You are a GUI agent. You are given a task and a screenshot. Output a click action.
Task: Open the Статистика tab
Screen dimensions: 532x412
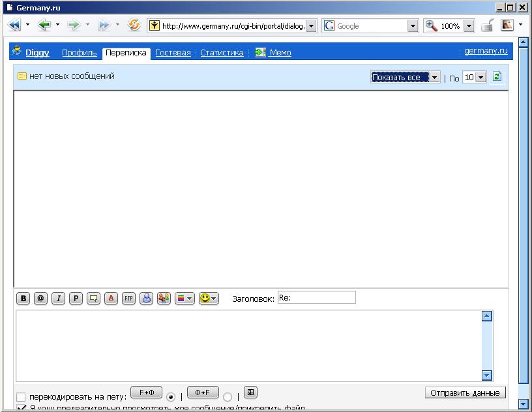222,53
